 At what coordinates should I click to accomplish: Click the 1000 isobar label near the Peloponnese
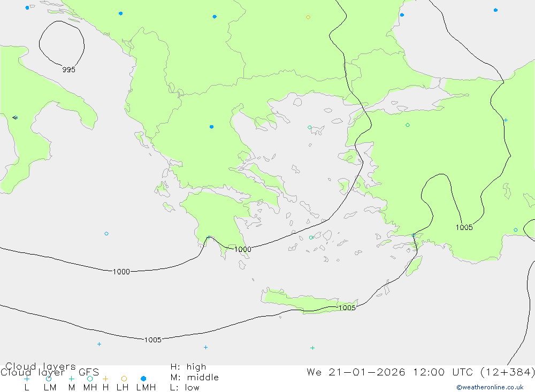pyautogui.click(x=242, y=249)
